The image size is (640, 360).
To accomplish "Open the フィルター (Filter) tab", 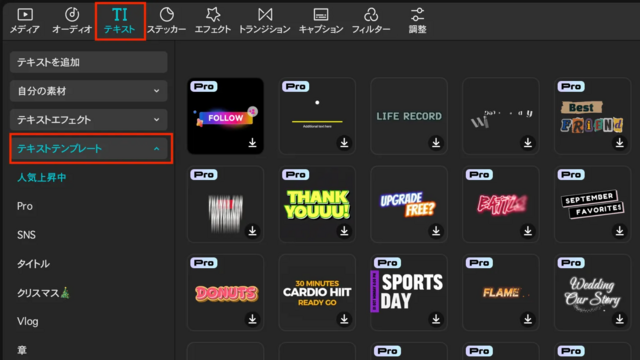I will [371, 21].
